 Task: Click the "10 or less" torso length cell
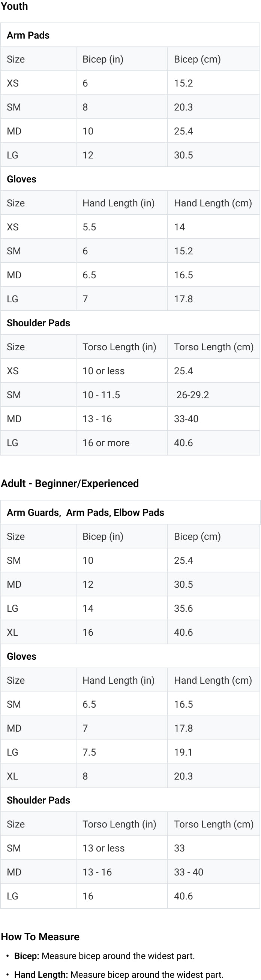[x=103, y=371]
